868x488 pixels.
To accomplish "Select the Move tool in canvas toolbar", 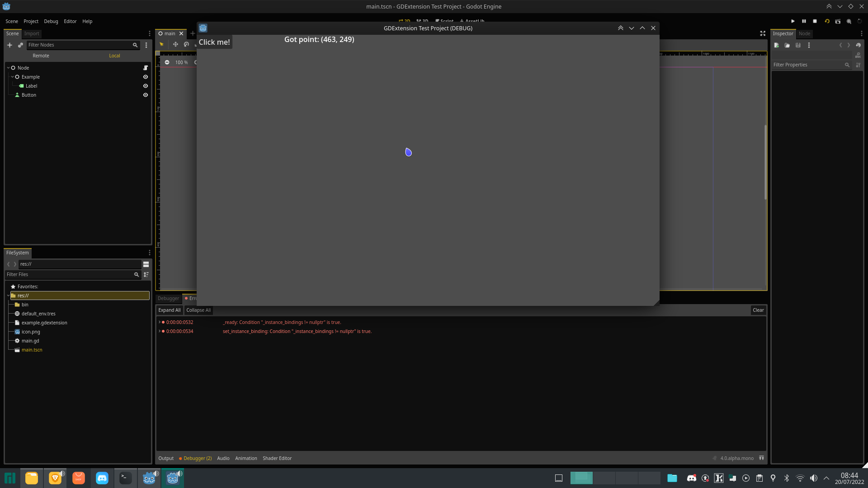I will (x=175, y=44).
